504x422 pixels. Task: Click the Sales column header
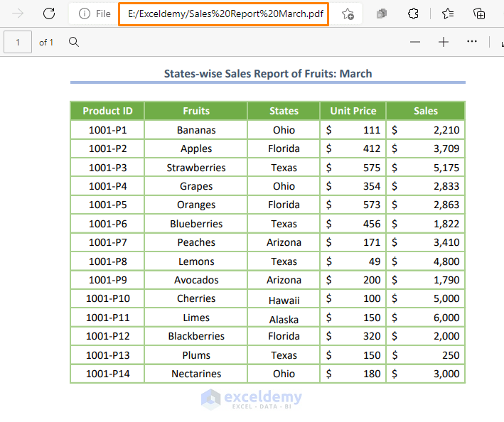point(426,111)
